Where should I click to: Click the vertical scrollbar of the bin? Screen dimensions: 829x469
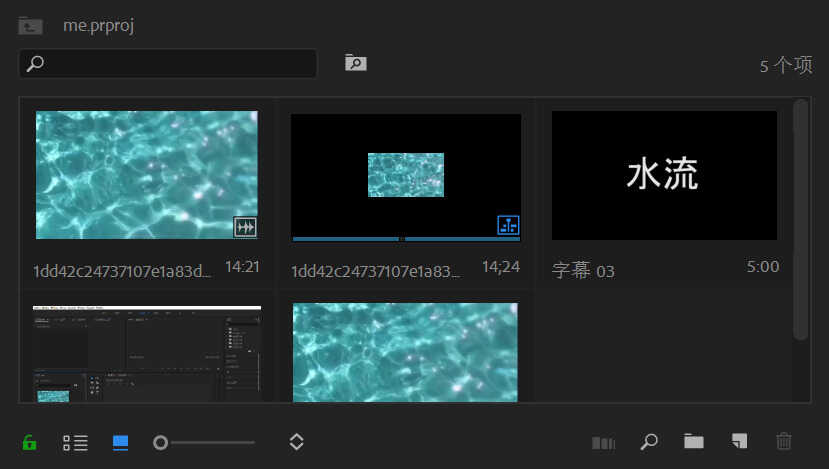point(801,219)
